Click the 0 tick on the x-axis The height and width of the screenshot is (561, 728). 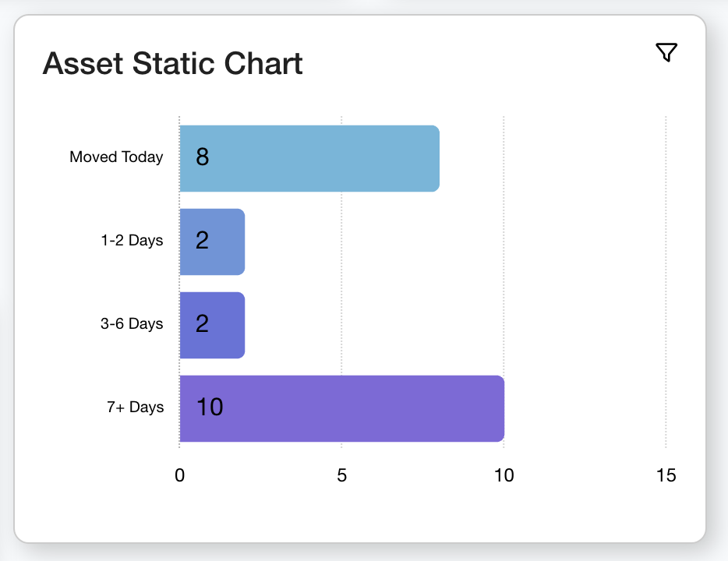(x=180, y=475)
